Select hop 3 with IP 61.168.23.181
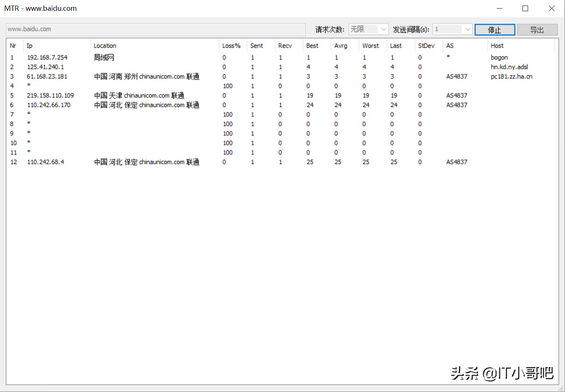Viewport: 565px width, 392px height. 47,76
